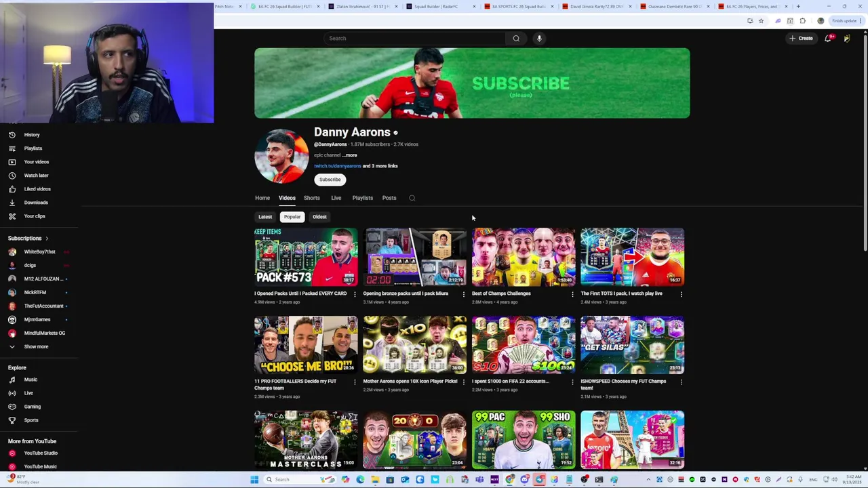The image size is (868, 488).
Task: Open YouTube Studio link
Action: 41,453
